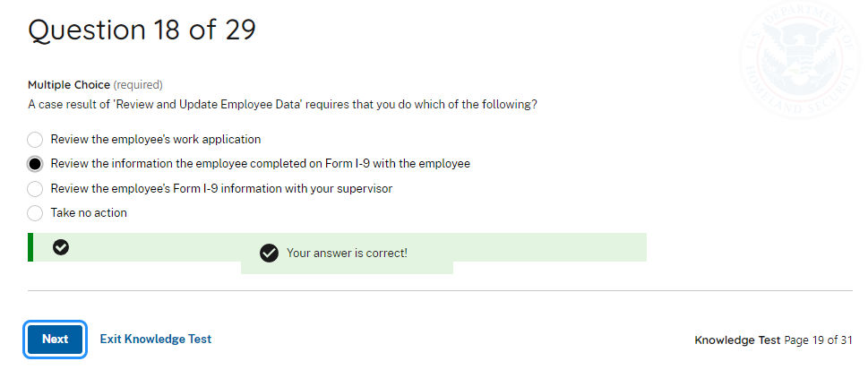Click the question text about 'Review and Update Employee Data'
868x387 pixels.
(x=282, y=105)
